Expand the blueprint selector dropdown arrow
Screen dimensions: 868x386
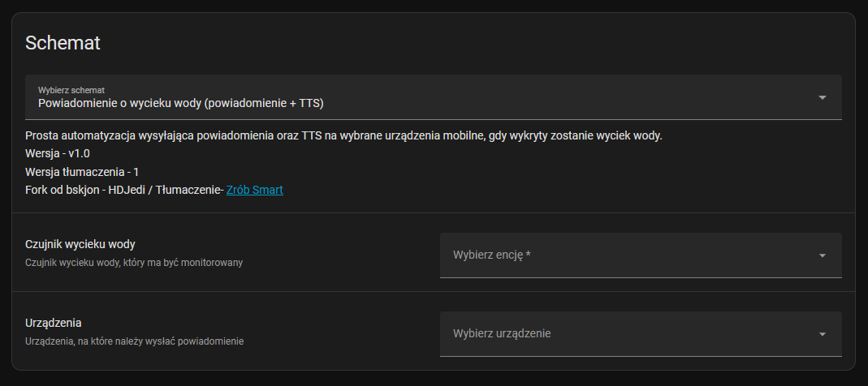coord(822,97)
